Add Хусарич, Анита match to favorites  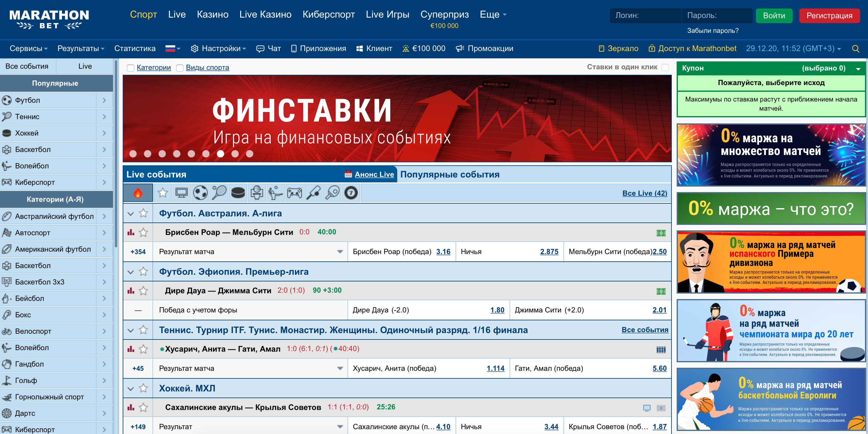click(x=144, y=349)
